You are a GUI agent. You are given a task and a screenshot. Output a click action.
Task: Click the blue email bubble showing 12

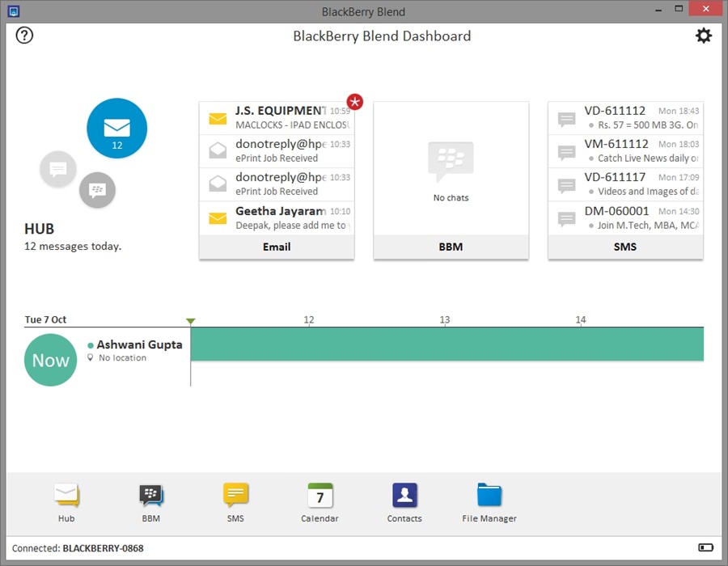point(117,128)
